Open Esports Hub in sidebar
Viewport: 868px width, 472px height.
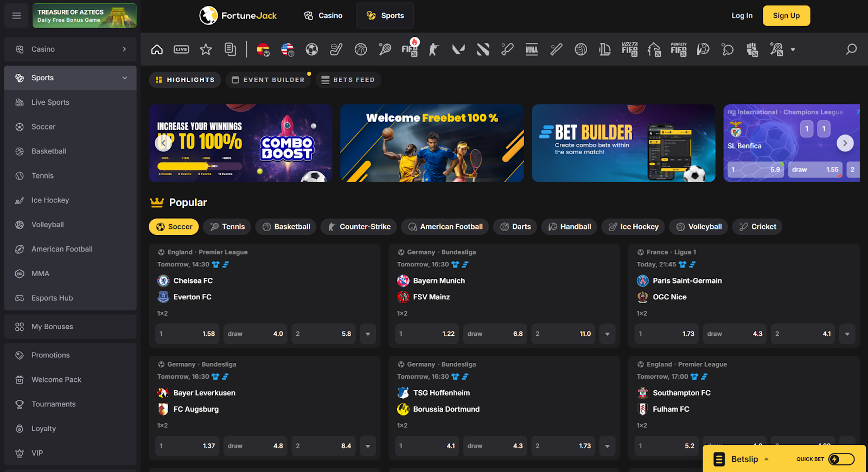pyautogui.click(x=71, y=298)
